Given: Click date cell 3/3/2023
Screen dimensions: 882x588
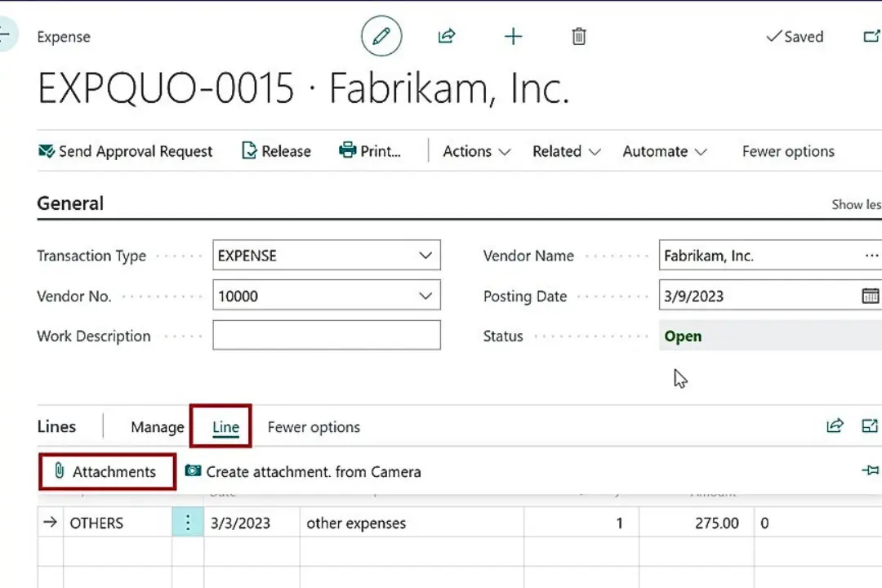Looking at the screenshot, I should tap(252, 523).
